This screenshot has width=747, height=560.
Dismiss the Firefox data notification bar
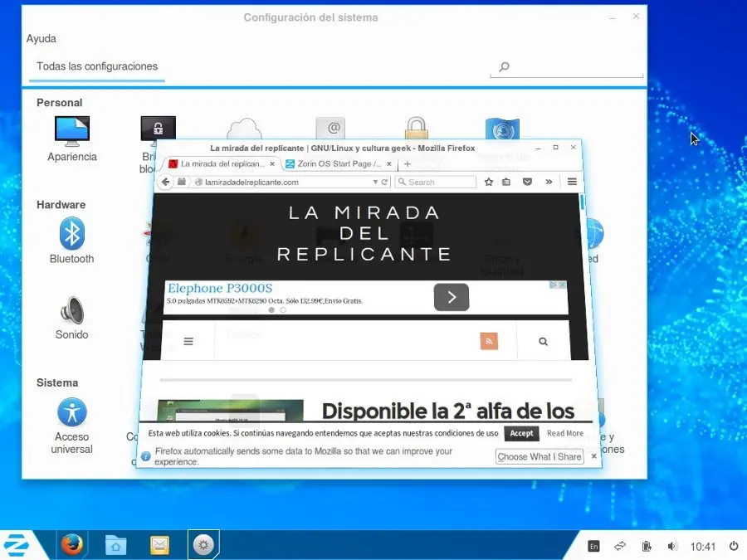click(594, 456)
